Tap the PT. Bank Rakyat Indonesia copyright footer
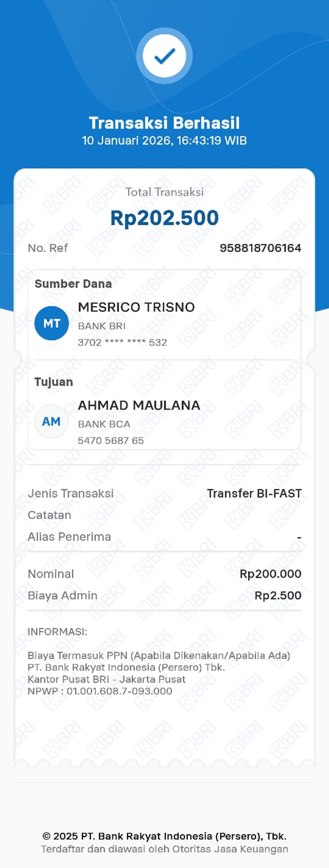 point(164,836)
